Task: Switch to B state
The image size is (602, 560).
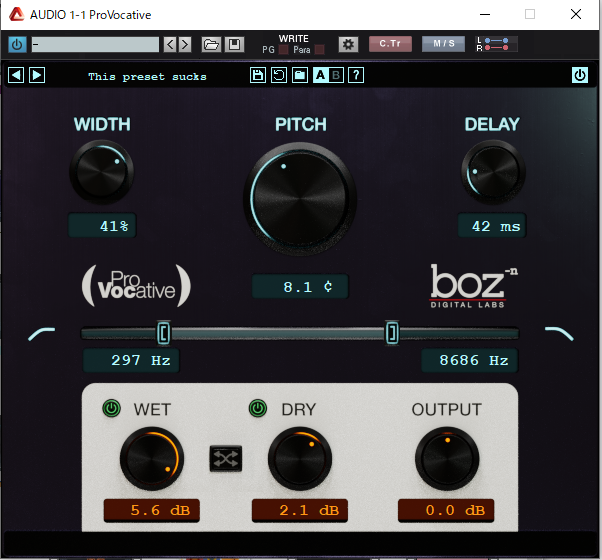Action: tap(336, 75)
